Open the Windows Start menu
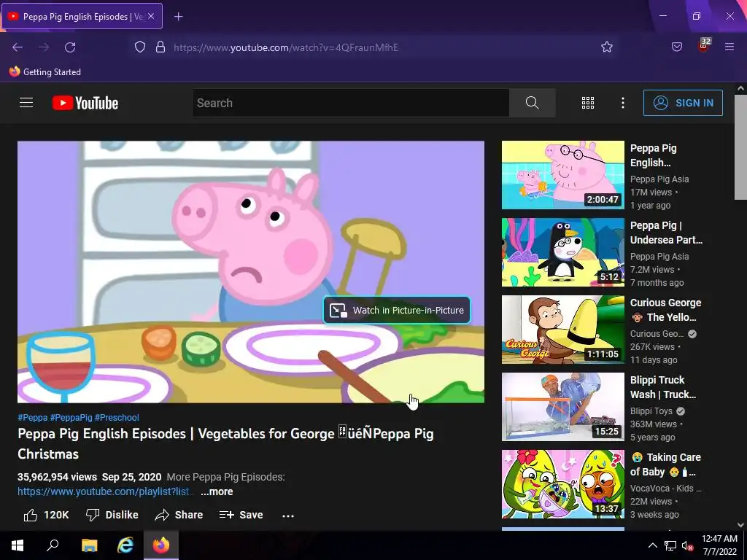 tap(18, 545)
